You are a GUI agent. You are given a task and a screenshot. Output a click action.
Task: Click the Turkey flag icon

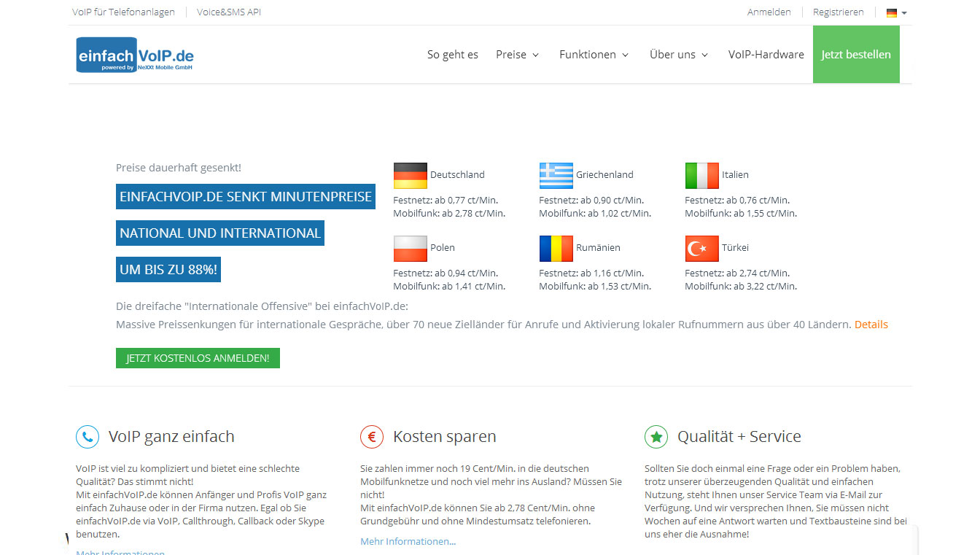(x=701, y=249)
